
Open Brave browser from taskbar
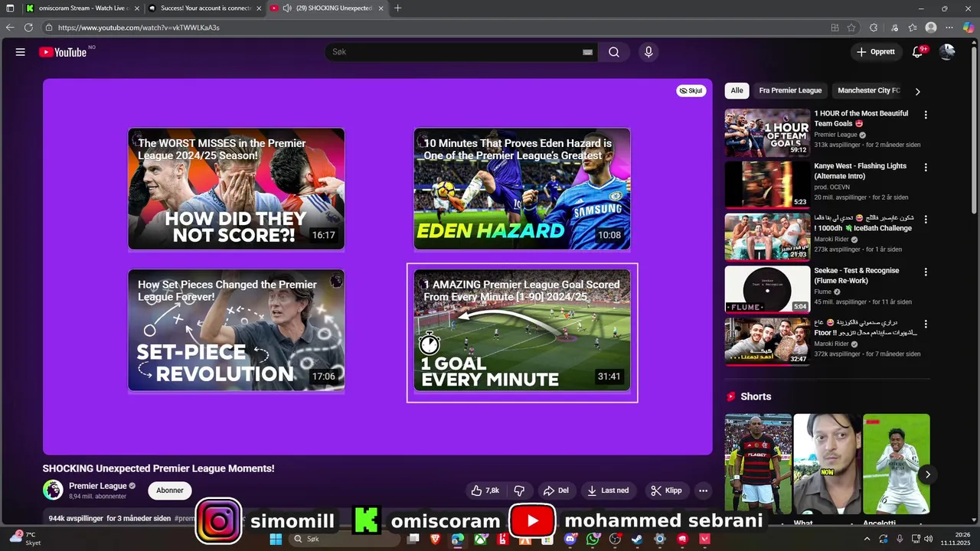[436, 539]
